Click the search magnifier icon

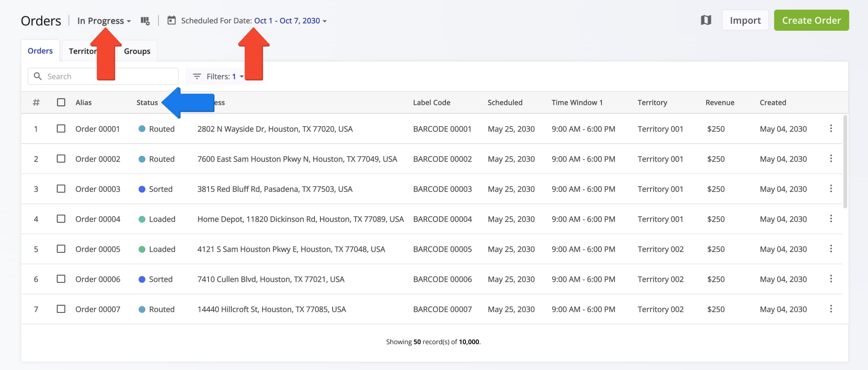click(38, 76)
